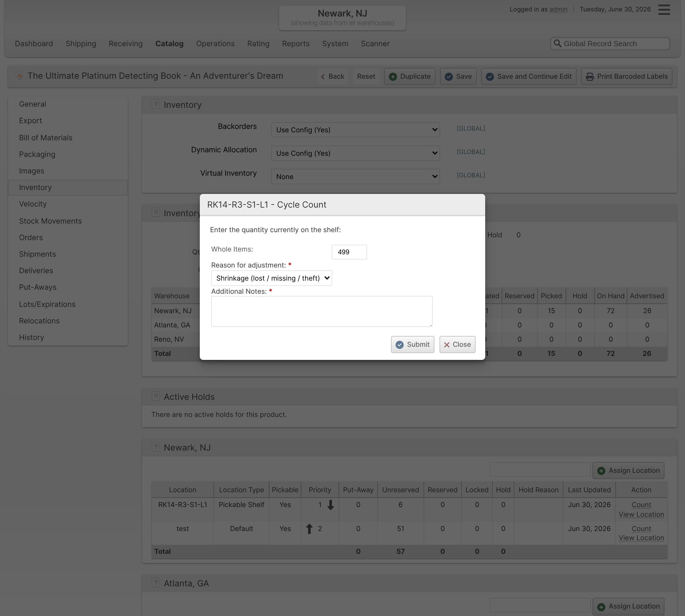685x616 pixels.
Task: Click the Inventory section document icon
Action: [156, 104]
